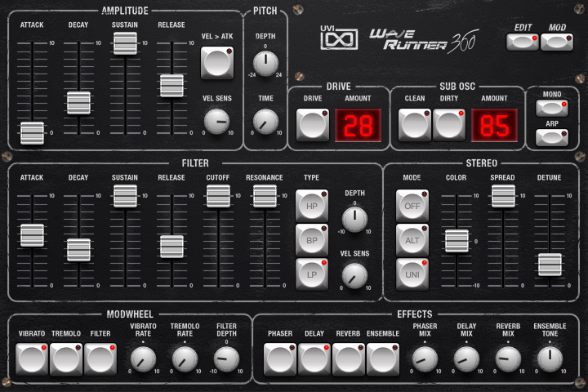Click the Tremolo Rate knob
Image resolution: width=588 pixels, height=392 pixels.
point(185,359)
